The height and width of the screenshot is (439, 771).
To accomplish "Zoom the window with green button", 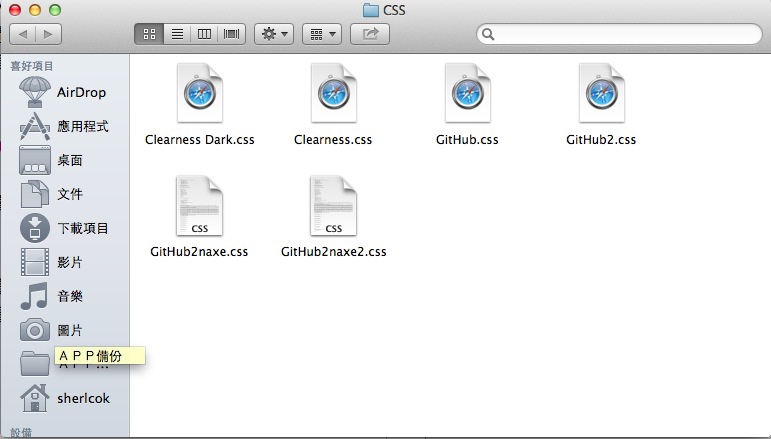I will point(55,9).
